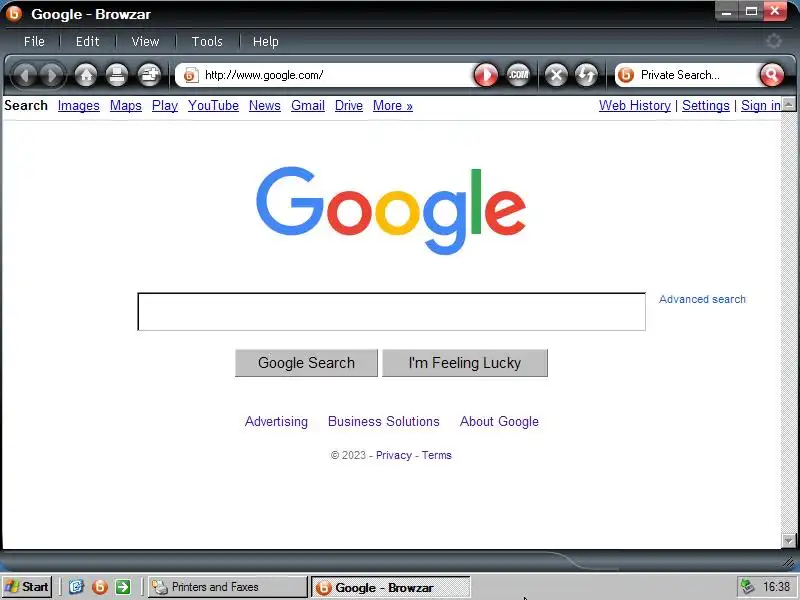Image resolution: width=800 pixels, height=600 pixels.
Task: Open the Advertising link
Action: click(277, 421)
